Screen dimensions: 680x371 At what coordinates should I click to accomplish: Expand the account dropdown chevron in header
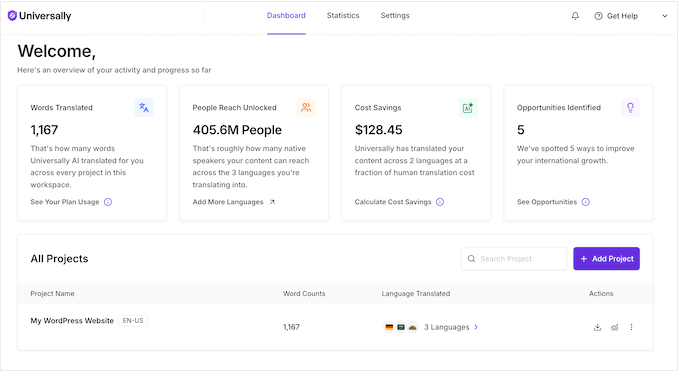coord(664,16)
